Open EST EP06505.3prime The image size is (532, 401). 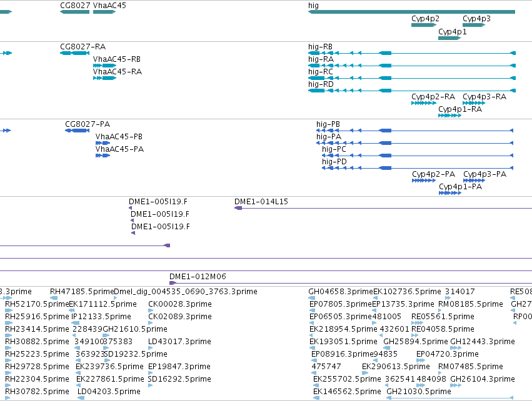pos(341,317)
